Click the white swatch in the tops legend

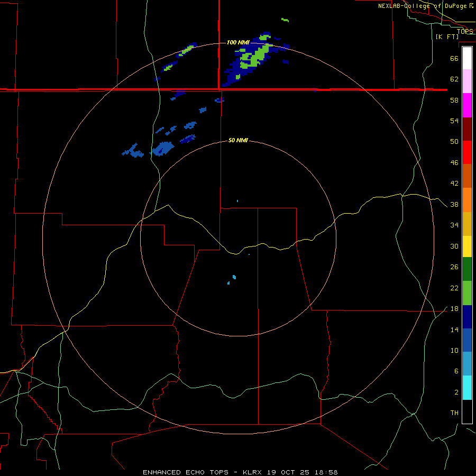pyautogui.click(x=467, y=58)
